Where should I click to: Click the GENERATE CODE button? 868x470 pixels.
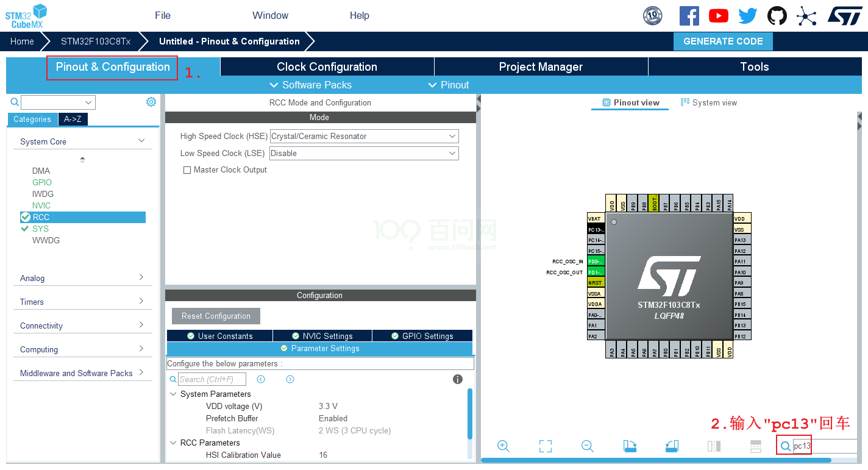pyautogui.click(x=723, y=41)
